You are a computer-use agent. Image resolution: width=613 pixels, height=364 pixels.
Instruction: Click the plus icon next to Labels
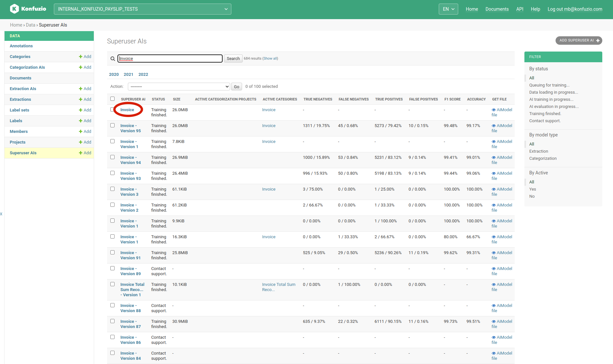(x=80, y=121)
